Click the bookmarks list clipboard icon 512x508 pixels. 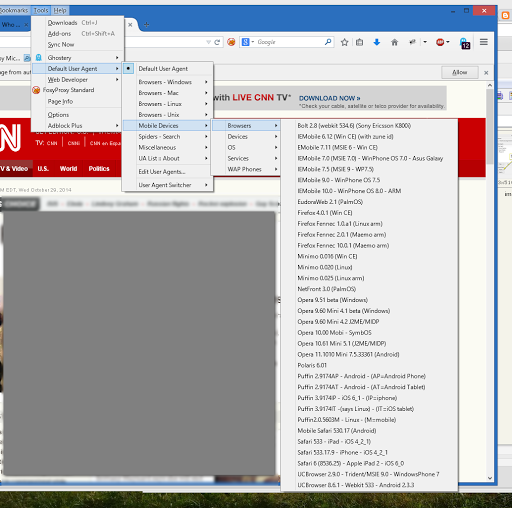(x=359, y=42)
